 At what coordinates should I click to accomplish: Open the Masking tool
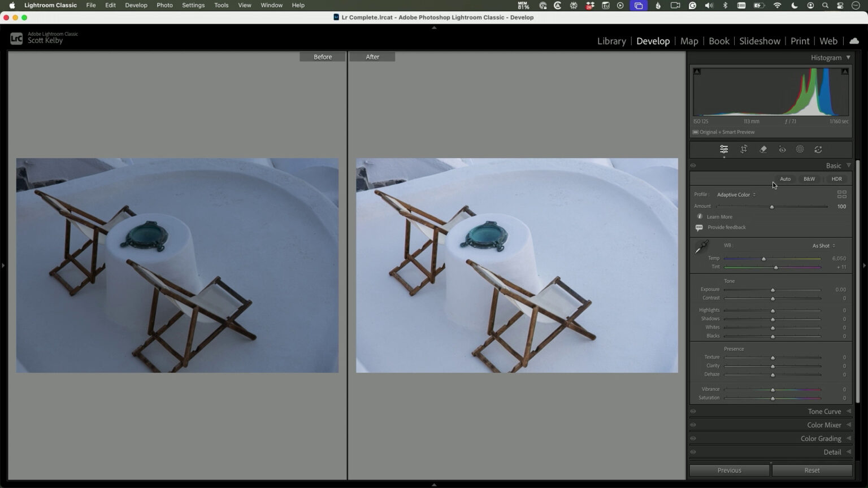[x=800, y=149]
